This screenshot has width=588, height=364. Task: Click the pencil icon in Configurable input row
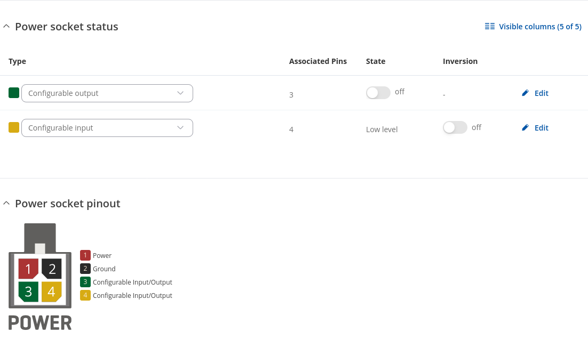(x=525, y=128)
